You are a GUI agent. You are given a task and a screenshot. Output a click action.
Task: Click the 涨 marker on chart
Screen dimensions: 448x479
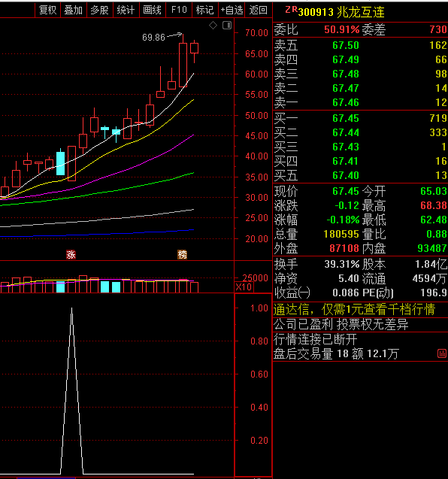(71, 254)
